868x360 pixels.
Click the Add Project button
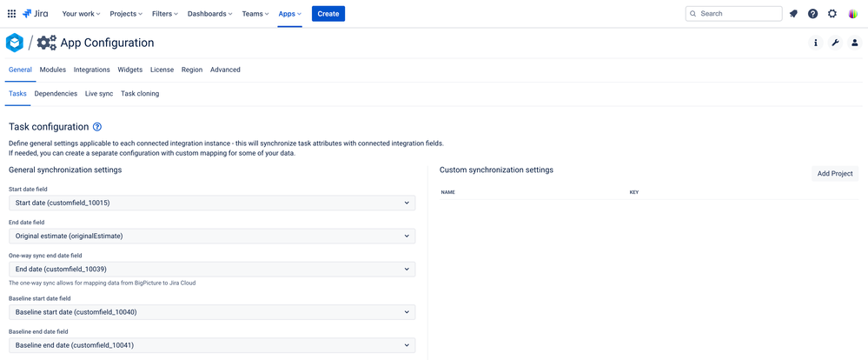click(x=835, y=173)
